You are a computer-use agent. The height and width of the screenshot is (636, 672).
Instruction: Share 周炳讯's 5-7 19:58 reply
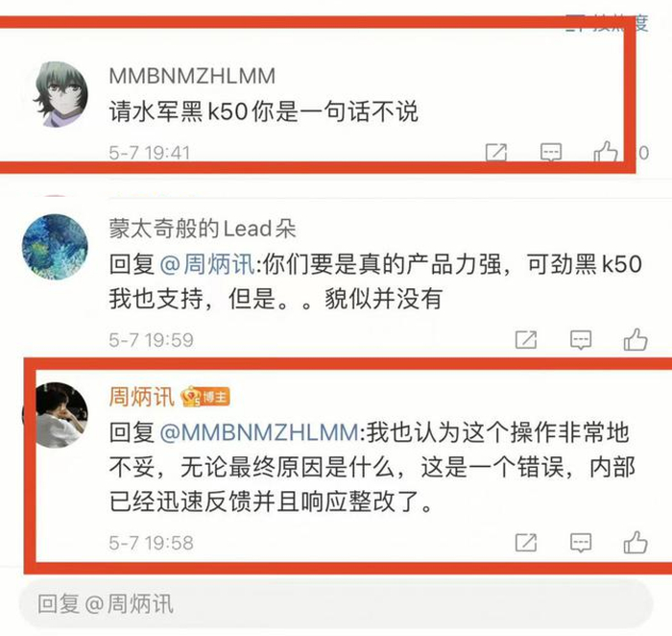pos(526,543)
